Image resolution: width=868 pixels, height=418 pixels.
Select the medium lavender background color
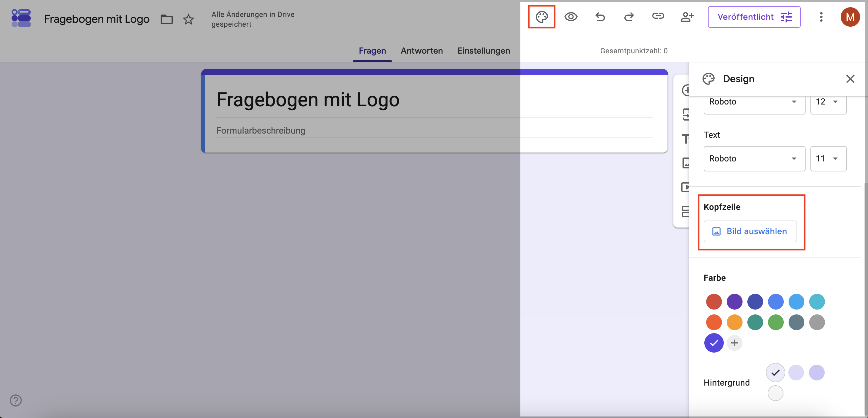click(796, 373)
